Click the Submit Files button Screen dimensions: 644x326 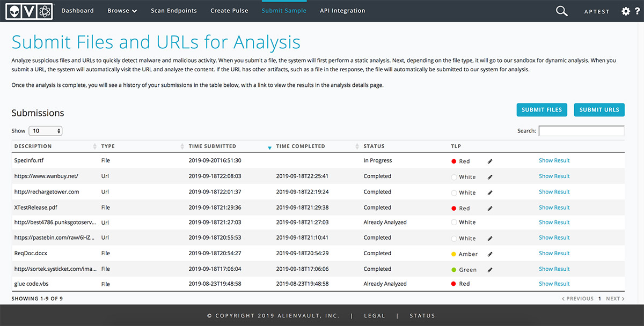[x=541, y=109]
